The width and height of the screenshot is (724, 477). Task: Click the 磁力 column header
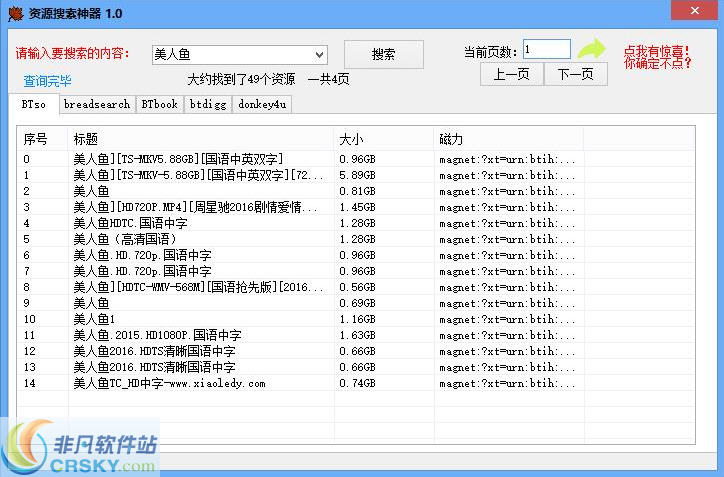tap(509, 139)
